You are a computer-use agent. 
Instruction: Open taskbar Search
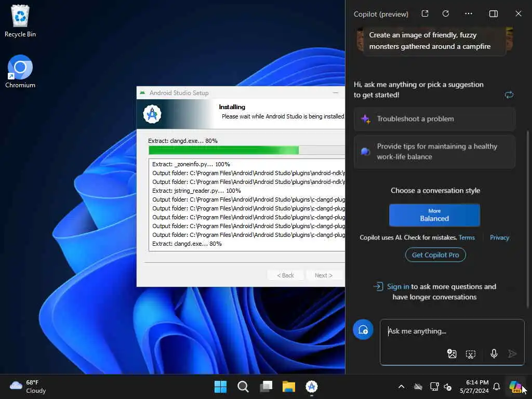click(x=243, y=387)
